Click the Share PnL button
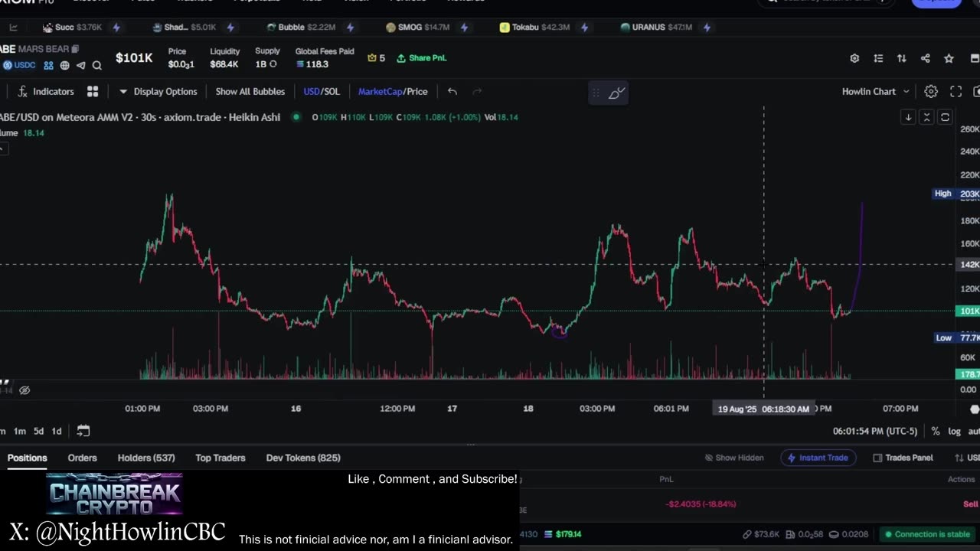 421,57
